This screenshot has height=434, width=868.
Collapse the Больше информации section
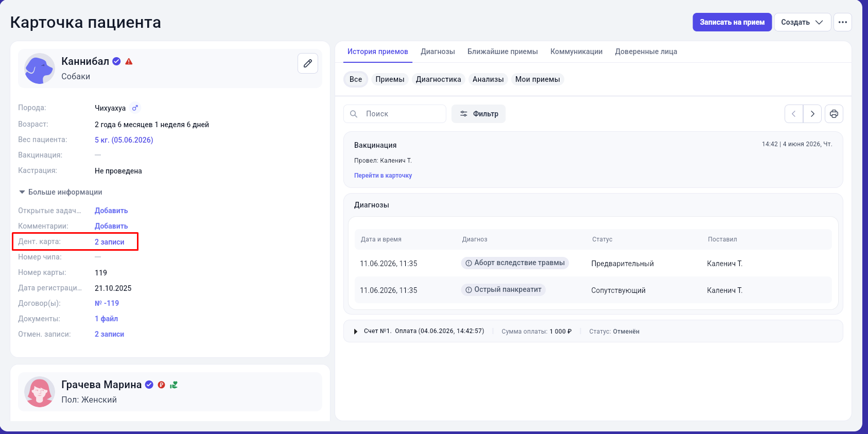(x=60, y=192)
